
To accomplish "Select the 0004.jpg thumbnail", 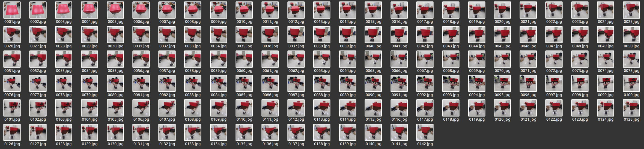I will tap(90, 10).
